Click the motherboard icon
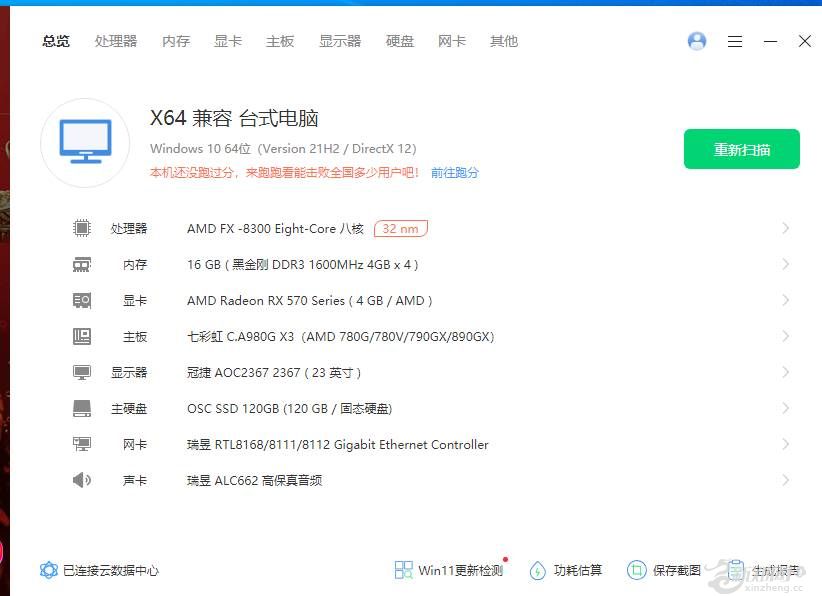 point(82,336)
